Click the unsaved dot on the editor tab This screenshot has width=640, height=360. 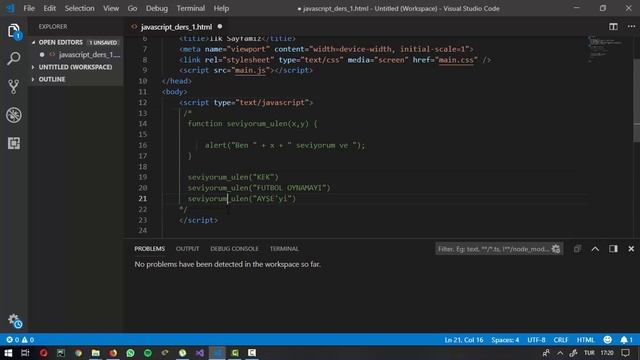click(x=220, y=27)
